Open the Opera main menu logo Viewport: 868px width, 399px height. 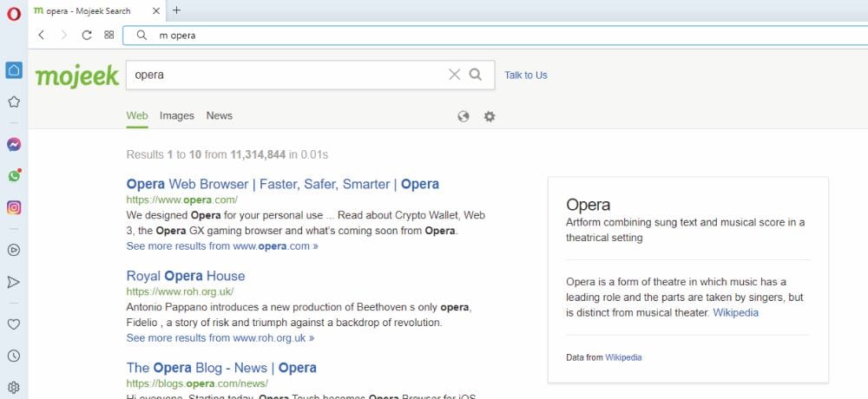(x=14, y=13)
